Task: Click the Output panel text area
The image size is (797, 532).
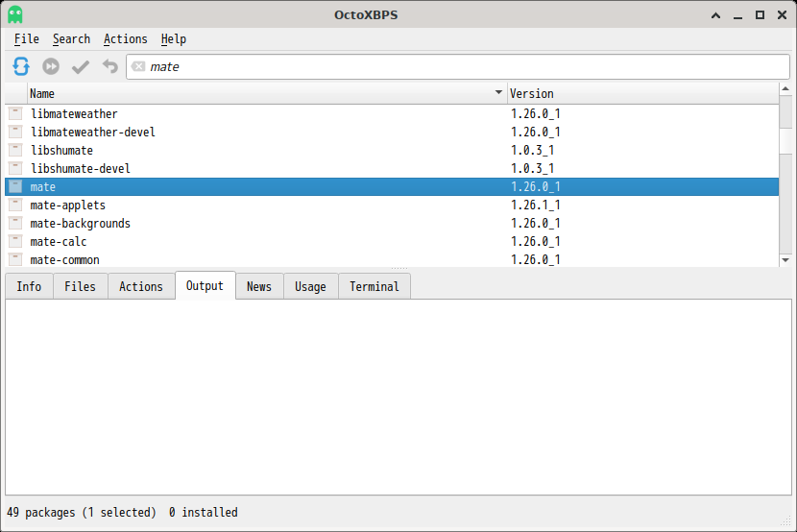Action: [398, 397]
